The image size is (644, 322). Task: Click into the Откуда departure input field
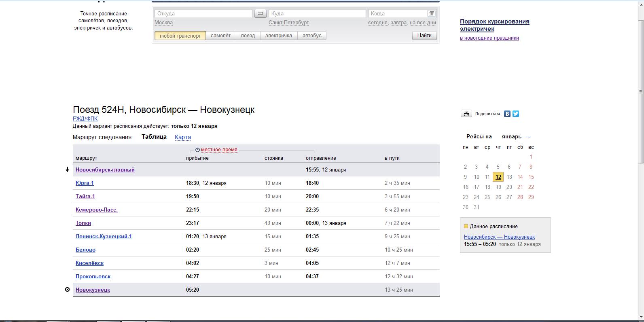tap(203, 14)
